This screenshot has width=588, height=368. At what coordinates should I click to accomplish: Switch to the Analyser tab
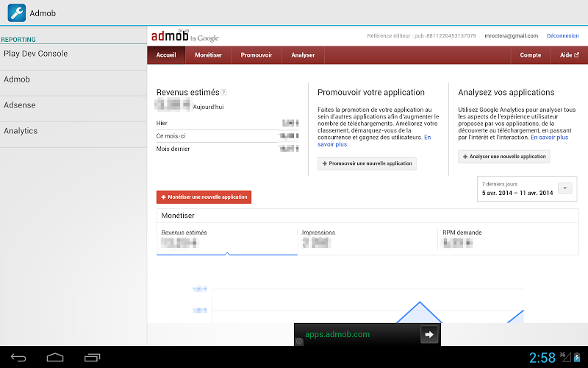tap(303, 55)
